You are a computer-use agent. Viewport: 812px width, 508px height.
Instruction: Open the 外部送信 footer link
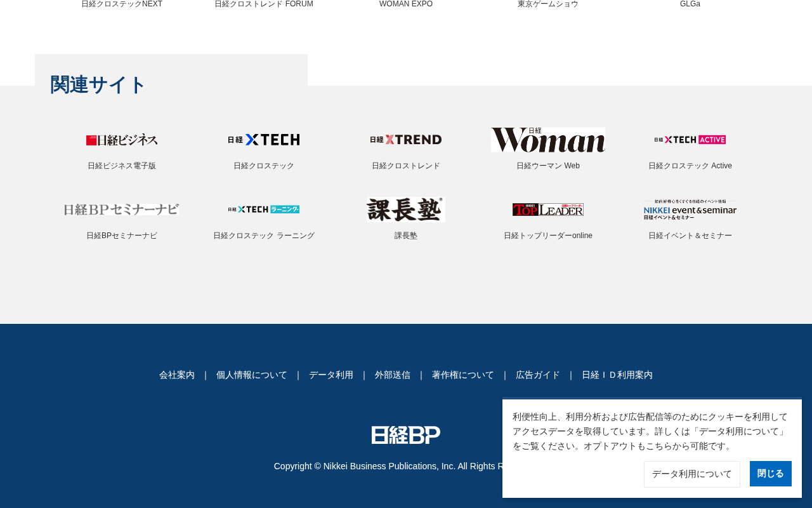pos(393,375)
